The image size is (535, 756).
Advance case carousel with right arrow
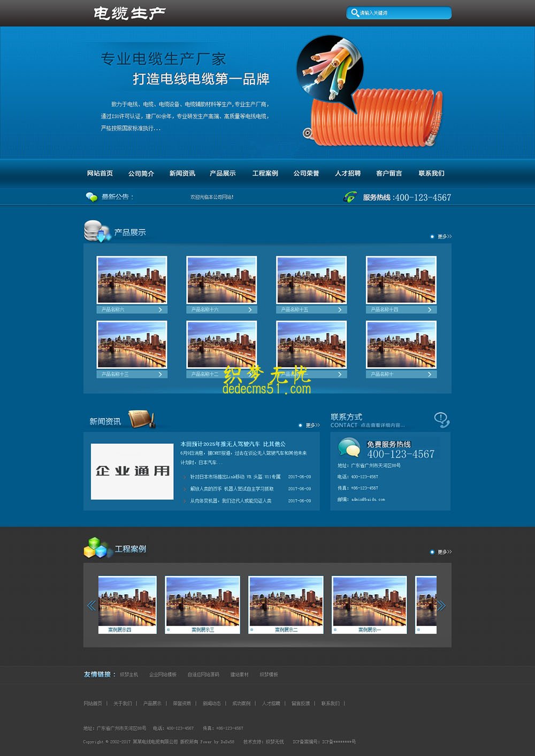click(441, 606)
